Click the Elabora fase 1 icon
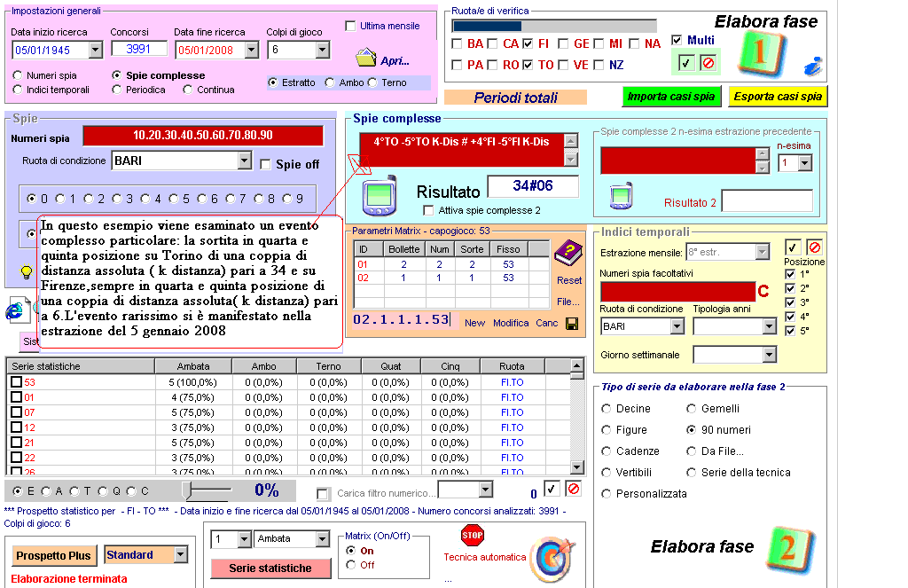Image resolution: width=908 pixels, height=588 pixels. click(762, 54)
